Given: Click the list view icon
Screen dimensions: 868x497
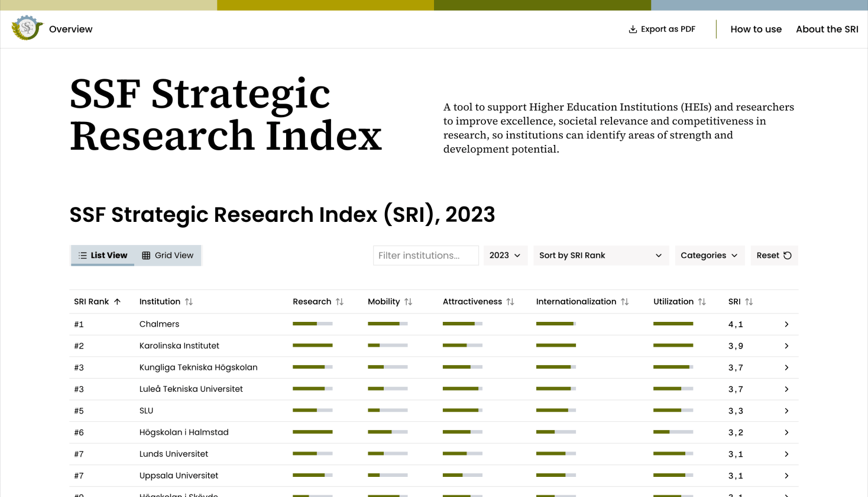Looking at the screenshot, I should pyautogui.click(x=83, y=256).
